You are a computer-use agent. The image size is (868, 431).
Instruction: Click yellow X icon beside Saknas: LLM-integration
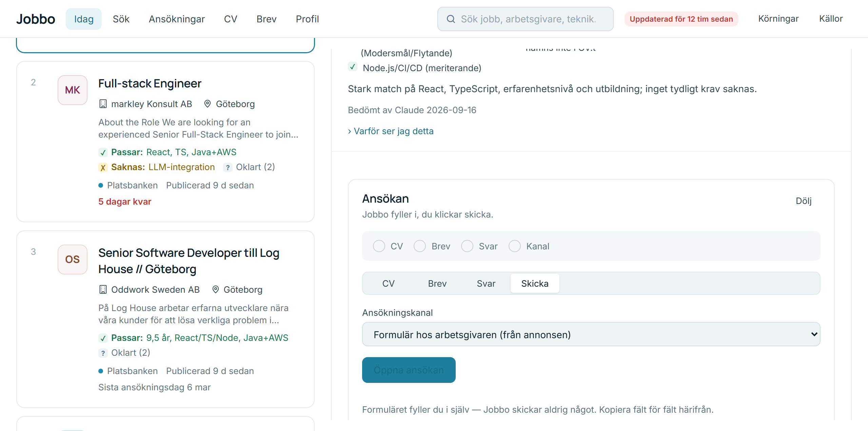click(103, 167)
